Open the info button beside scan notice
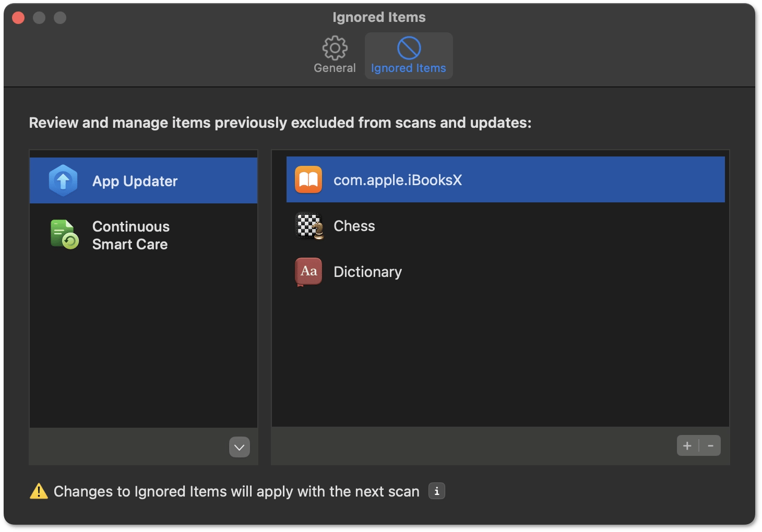The image size is (762, 532). tap(437, 491)
